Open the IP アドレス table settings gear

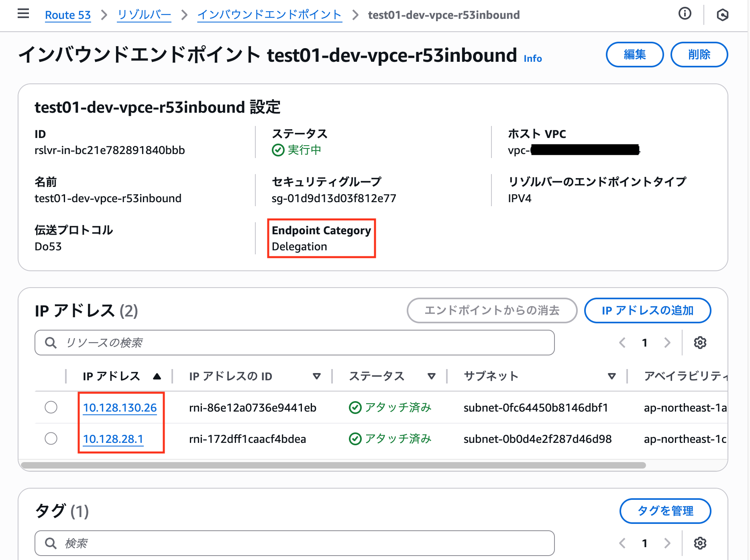tap(700, 342)
